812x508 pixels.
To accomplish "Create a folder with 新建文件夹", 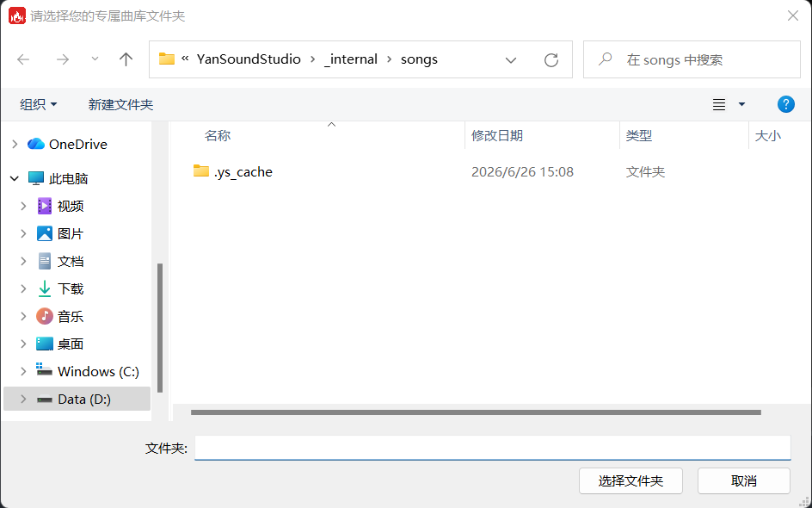I will [x=120, y=105].
